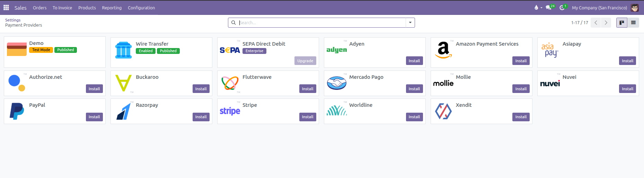
Task: Click the PayPal logo
Action: [17, 111]
